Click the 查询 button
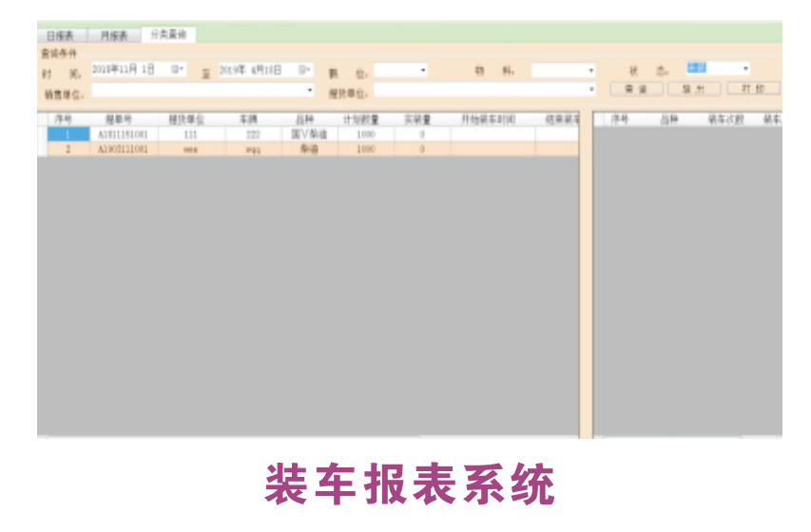Image resolution: width=811 pixels, height=532 pixels. point(636,89)
